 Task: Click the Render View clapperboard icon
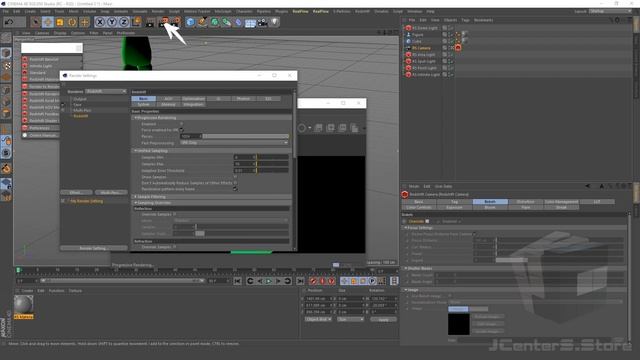point(150,22)
